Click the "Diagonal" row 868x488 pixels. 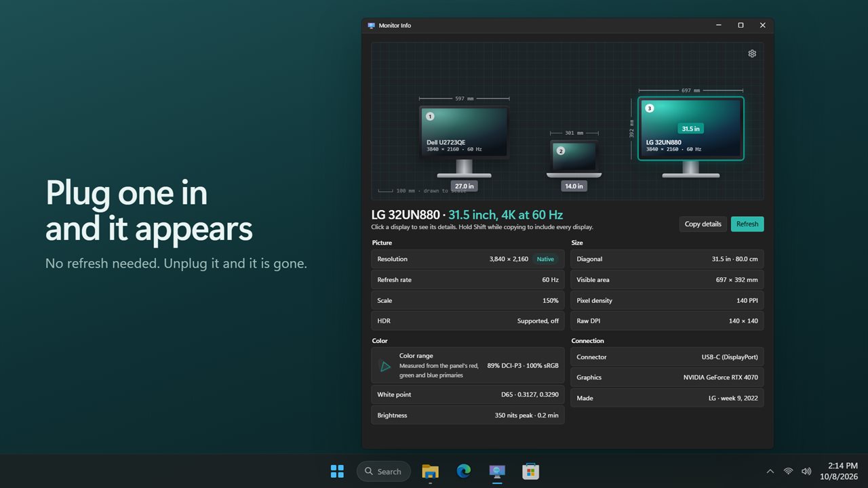(667, 259)
